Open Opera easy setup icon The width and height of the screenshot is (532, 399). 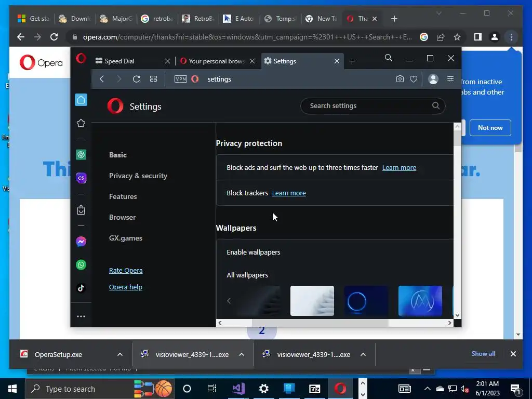pyautogui.click(x=450, y=79)
